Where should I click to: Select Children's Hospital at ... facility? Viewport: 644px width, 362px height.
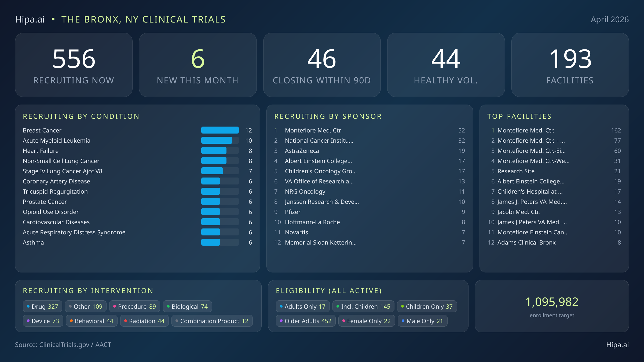(554, 191)
